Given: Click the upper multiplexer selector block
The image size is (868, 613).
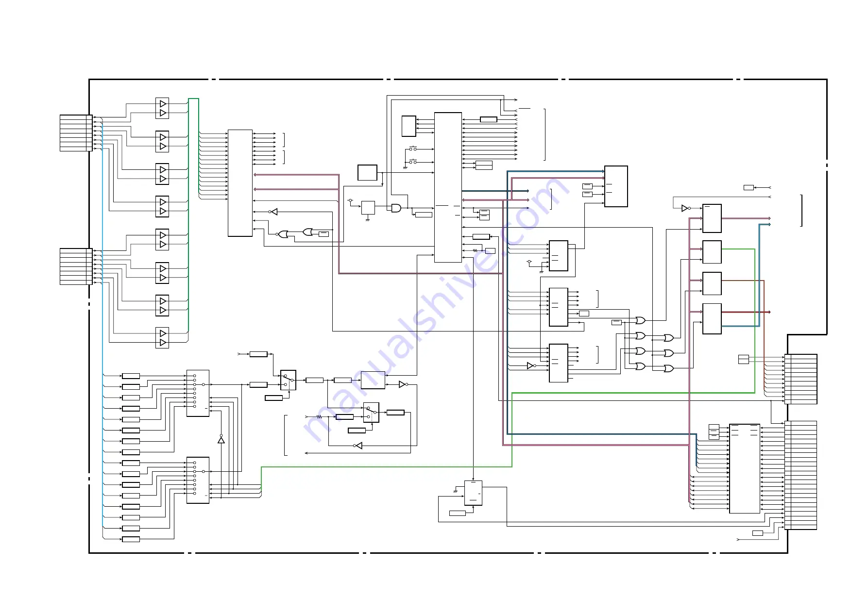Looking at the screenshot, I should (x=198, y=393).
